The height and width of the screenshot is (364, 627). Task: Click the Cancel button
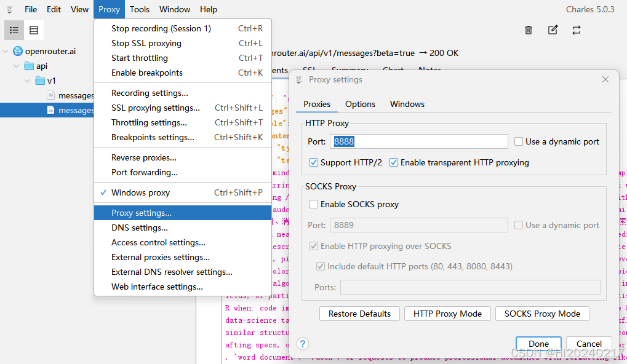(x=589, y=344)
